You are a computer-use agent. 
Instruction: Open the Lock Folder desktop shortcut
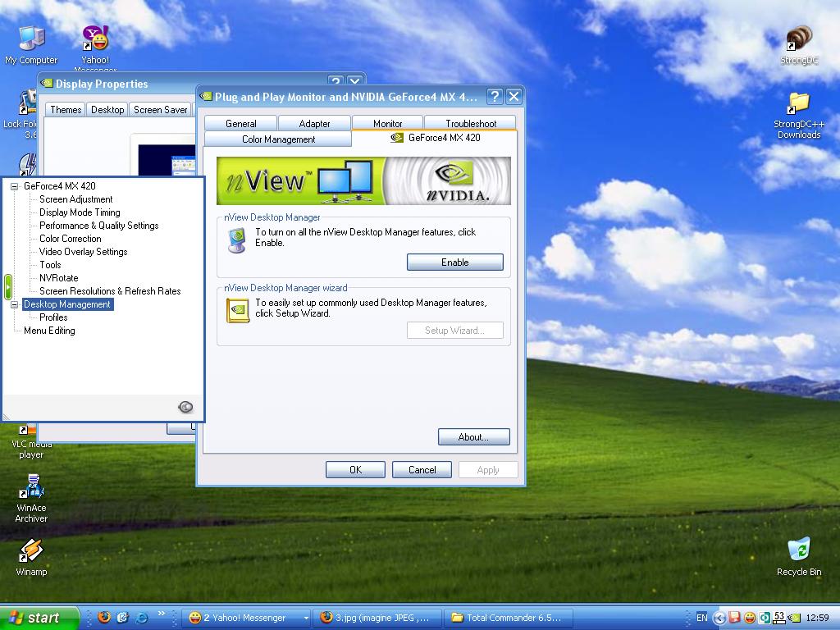point(21,113)
